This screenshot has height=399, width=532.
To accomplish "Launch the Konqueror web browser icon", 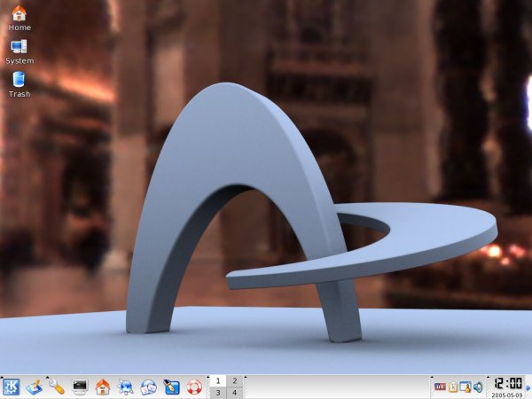I will [x=126, y=387].
